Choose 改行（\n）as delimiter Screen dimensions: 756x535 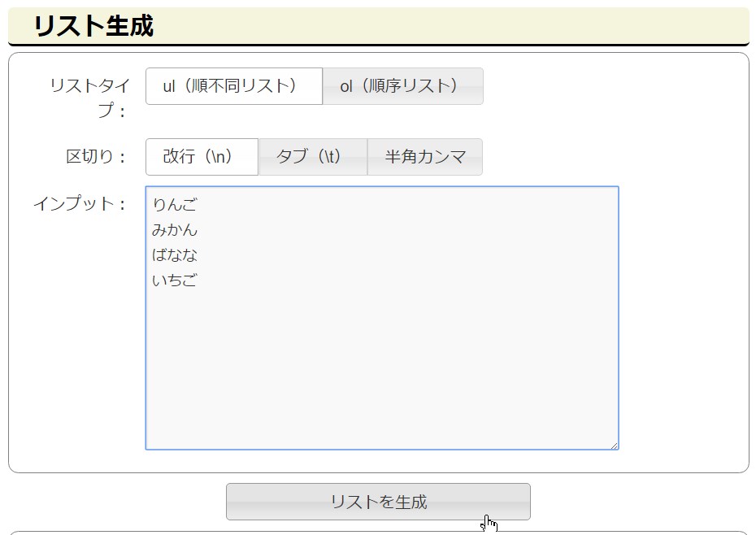[x=202, y=157]
